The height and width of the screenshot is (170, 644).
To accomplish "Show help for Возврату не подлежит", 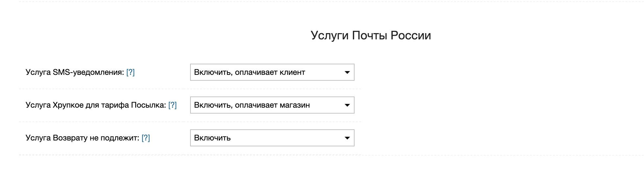I will tap(146, 138).
